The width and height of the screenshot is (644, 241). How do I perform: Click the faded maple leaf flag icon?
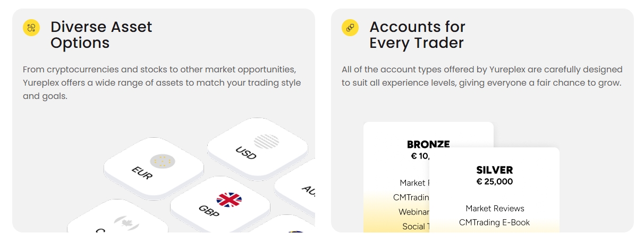click(x=126, y=221)
